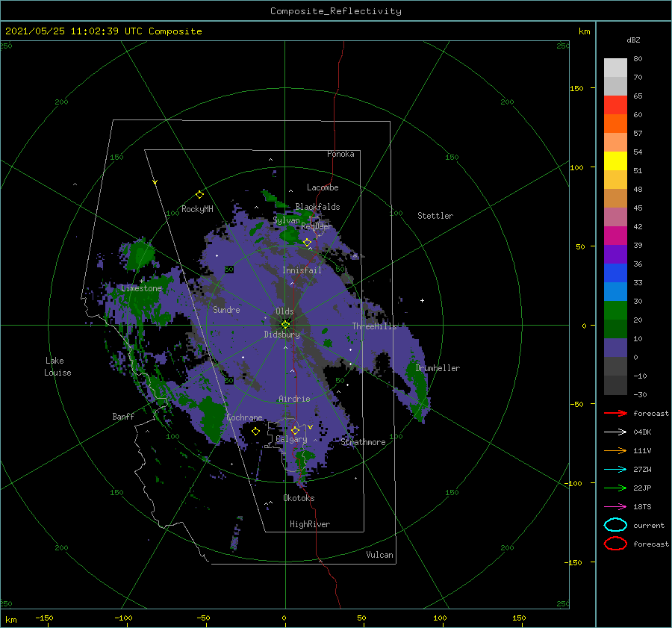Click the Cochrane city label
This screenshot has height=628, width=672.
click(244, 417)
